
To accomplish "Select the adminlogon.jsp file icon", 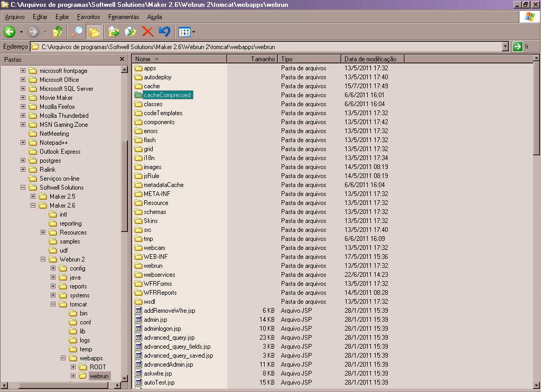I will 138,328.
